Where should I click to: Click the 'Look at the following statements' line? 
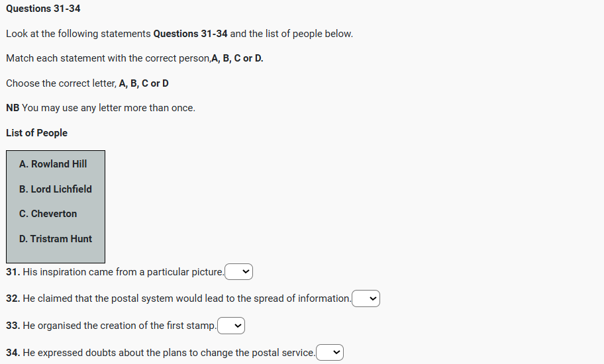pos(179,34)
